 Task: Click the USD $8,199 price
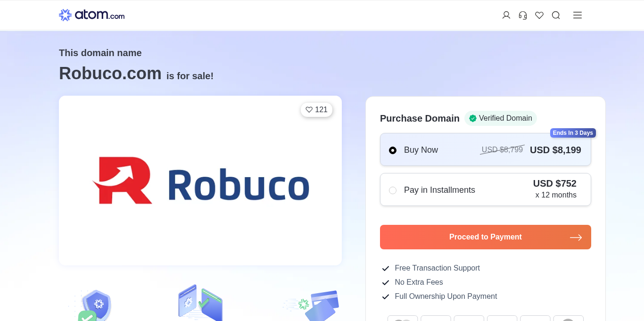click(555, 150)
